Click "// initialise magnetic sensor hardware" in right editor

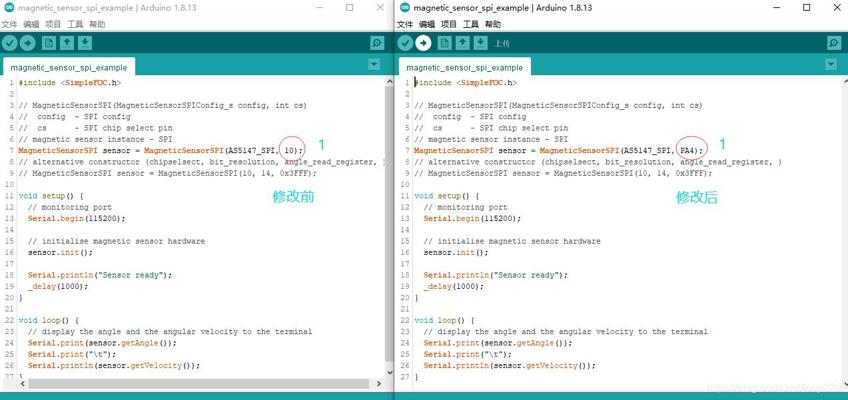coord(512,241)
